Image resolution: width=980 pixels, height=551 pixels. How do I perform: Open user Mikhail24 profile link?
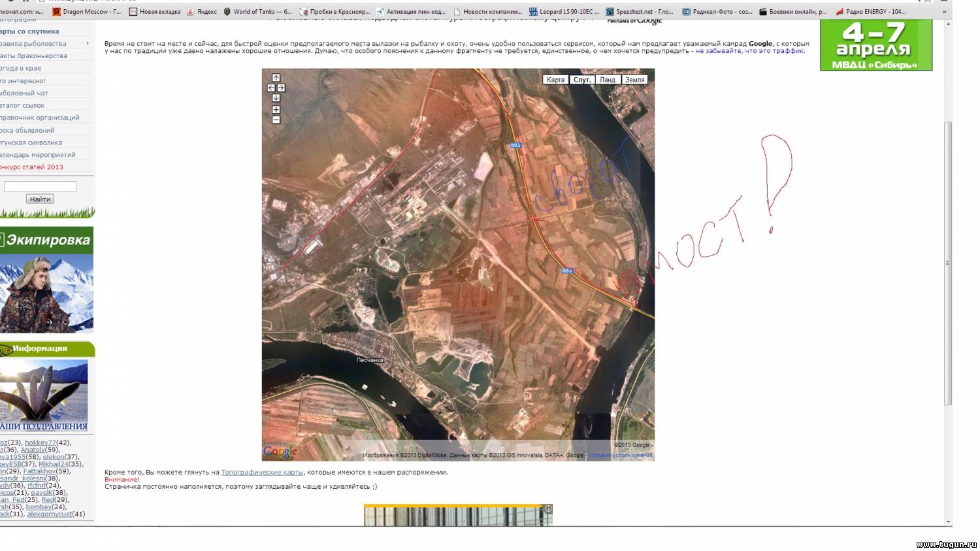[x=53, y=464]
